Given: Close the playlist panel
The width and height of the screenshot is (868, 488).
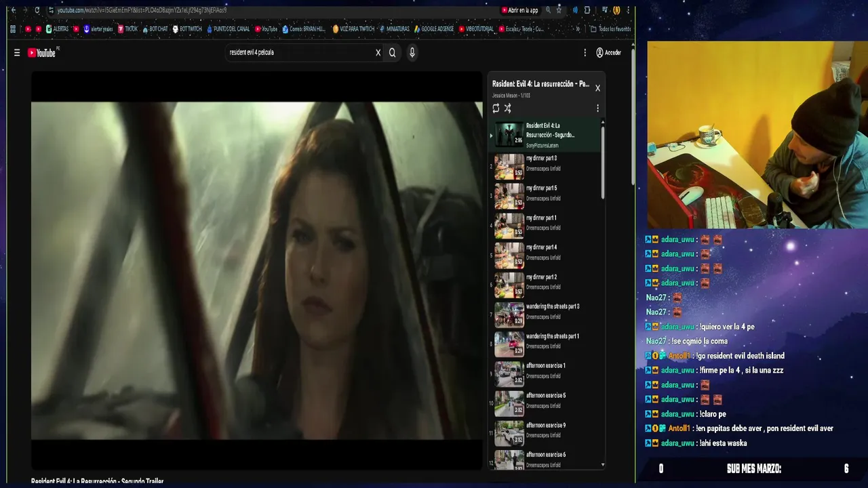Looking at the screenshot, I should pos(597,88).
